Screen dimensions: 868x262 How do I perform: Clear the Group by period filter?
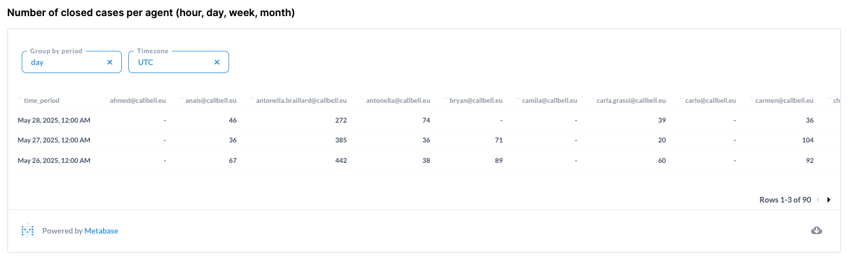110,63
